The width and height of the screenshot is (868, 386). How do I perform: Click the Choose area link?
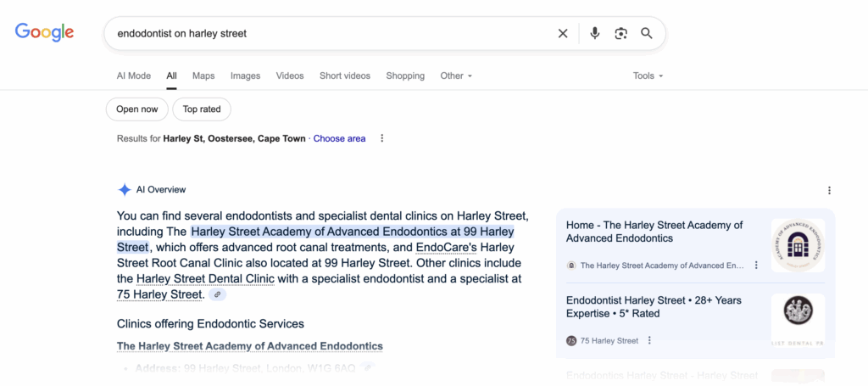click(x=339, y=138)
